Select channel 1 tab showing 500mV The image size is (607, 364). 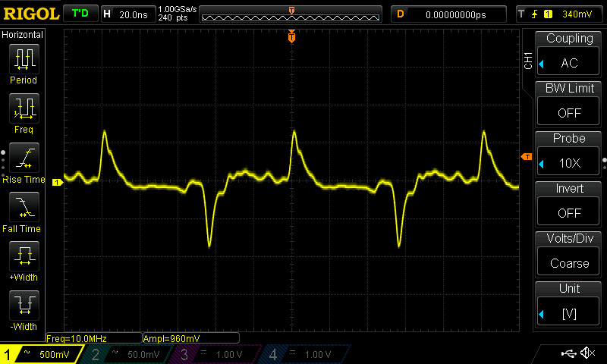41,354
